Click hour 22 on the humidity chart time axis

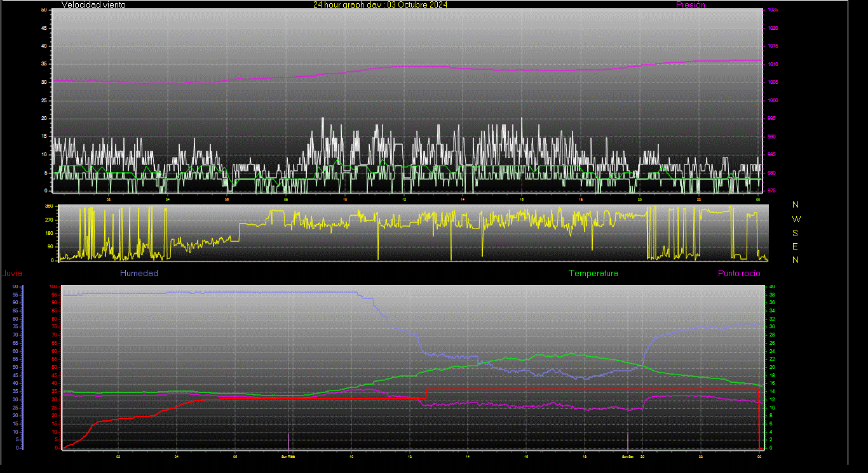(700, 456)
